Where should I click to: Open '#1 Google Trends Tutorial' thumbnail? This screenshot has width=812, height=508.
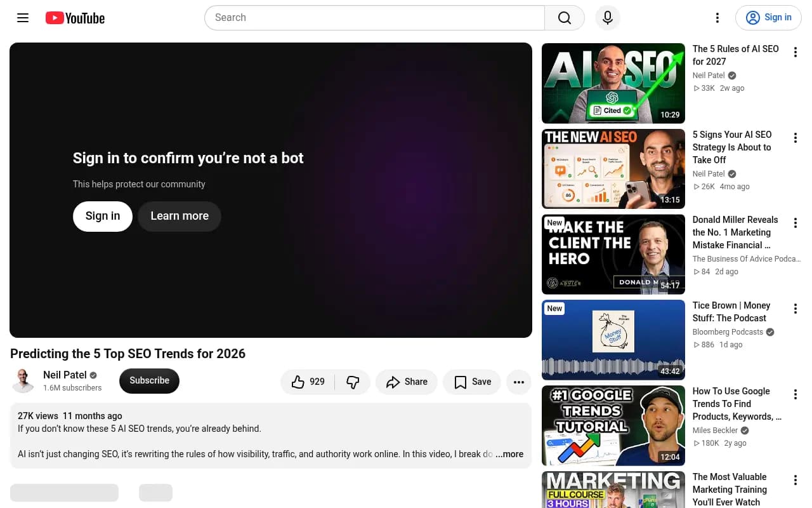point(613,426)
